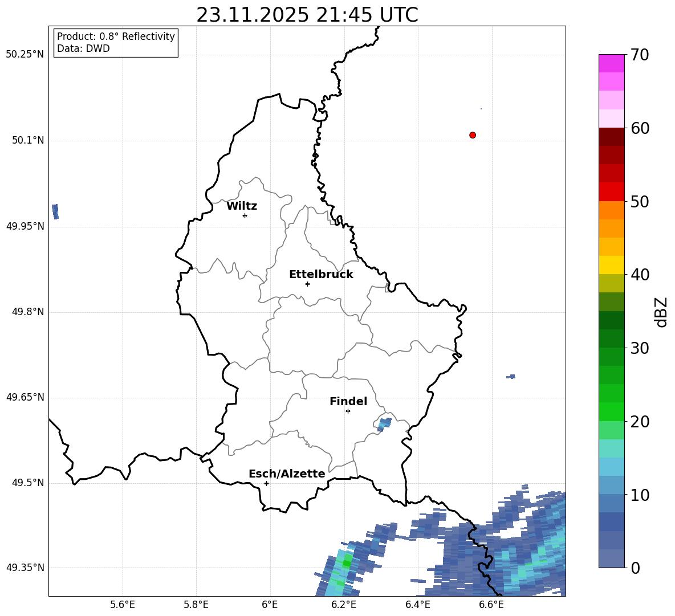Click the 5.6°E longitude label
Viewport: 675px width, 616px height.
(x=123, y=605)
